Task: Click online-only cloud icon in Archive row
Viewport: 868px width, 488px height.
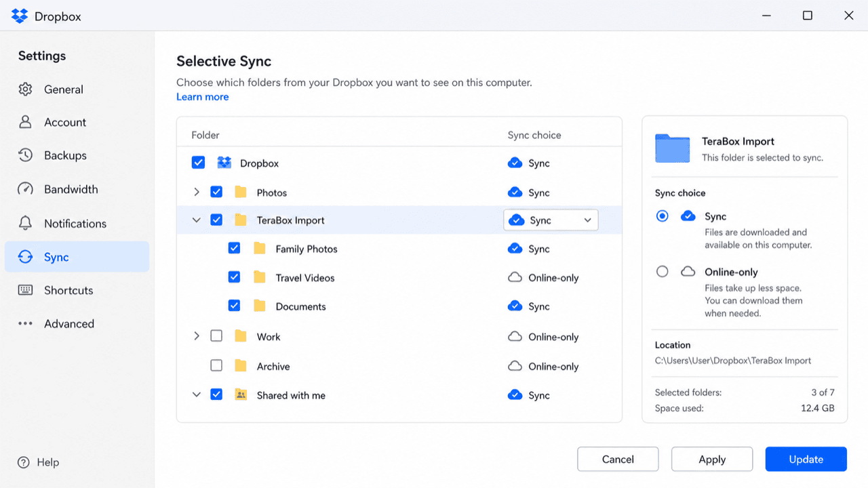Action: [515, 366]
